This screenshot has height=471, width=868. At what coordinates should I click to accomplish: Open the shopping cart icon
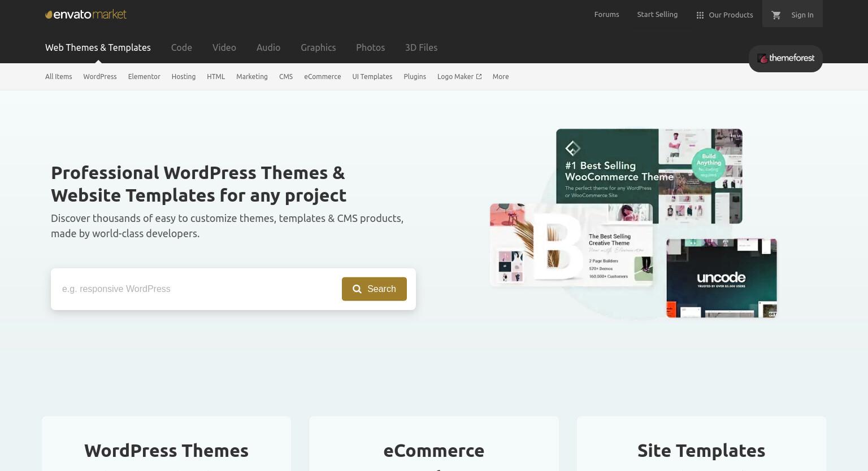(x=776, y=15)
